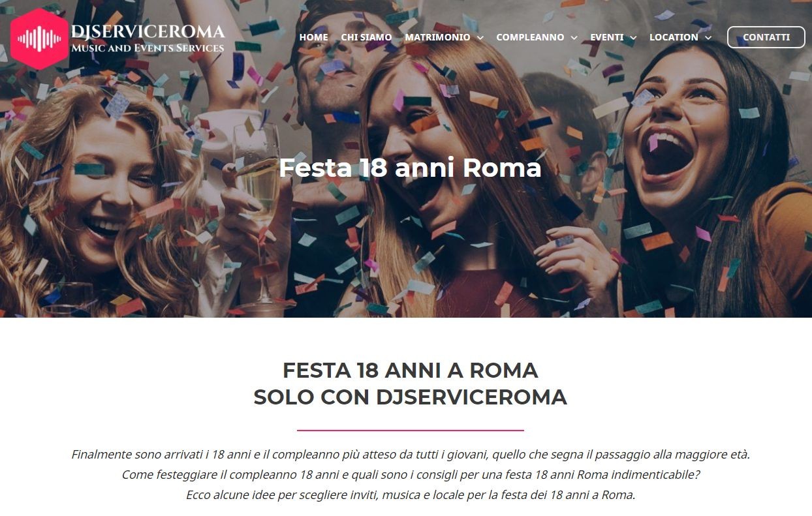This screenshot has height=516, width=812.
Task: Expand the chevron next to EVENTI
Action: 633,38
